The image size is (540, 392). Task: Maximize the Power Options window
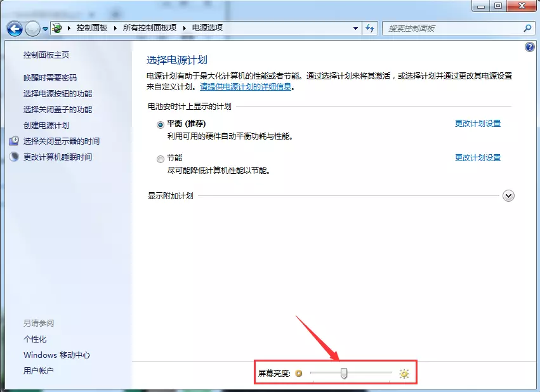point(498,6)
